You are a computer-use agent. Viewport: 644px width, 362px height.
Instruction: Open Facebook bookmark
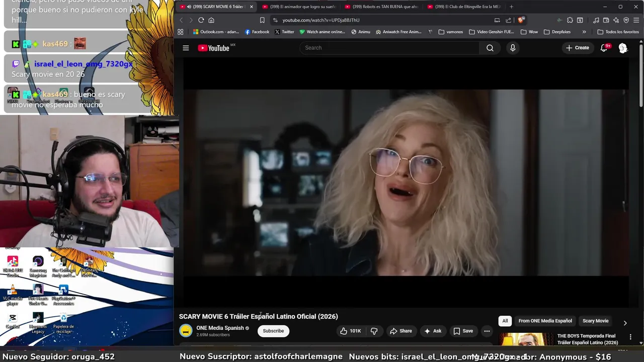pos(257,32)
